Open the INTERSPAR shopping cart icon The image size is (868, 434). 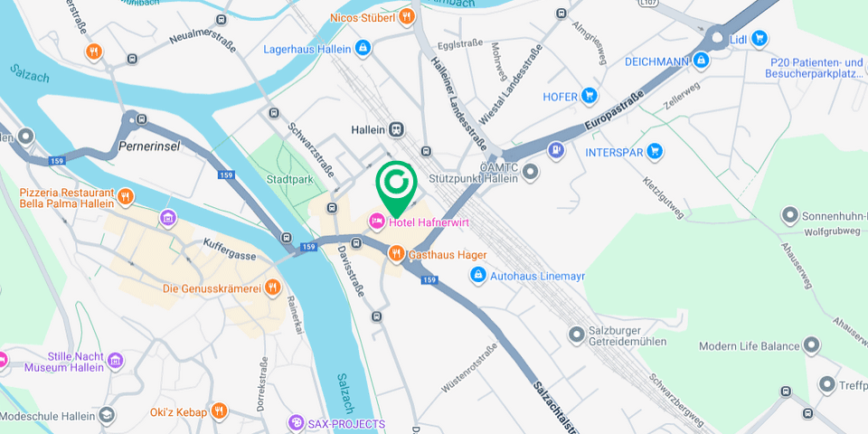click(x=655, y=150)
